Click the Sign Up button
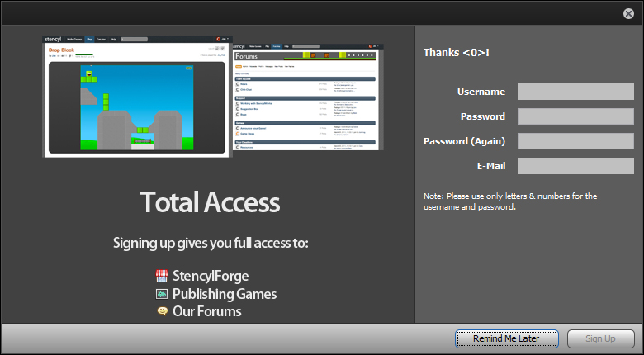Image resolution: width=644 pixels, height=355 pixels. (600, 338)
